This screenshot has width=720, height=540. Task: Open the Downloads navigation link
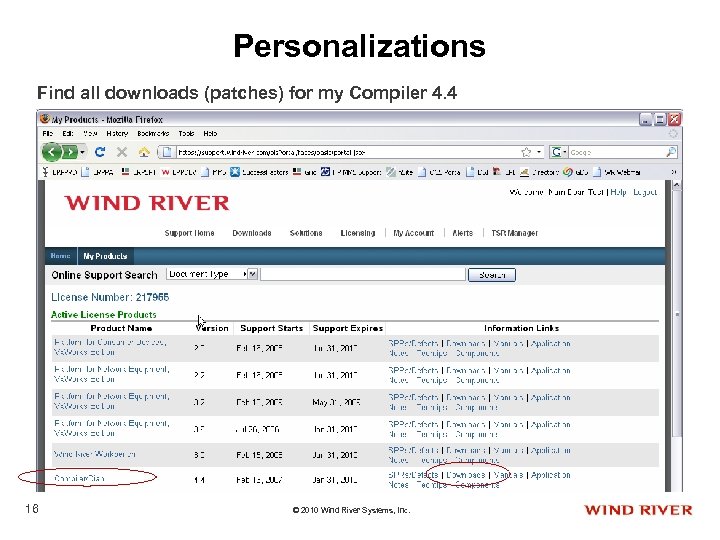point(252,233)
